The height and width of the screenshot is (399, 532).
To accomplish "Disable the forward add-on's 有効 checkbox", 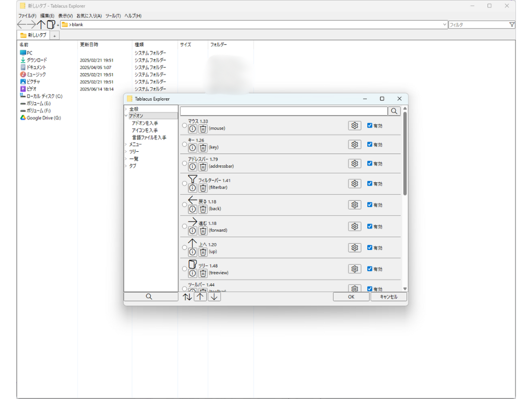I will [x=369, y=227].
